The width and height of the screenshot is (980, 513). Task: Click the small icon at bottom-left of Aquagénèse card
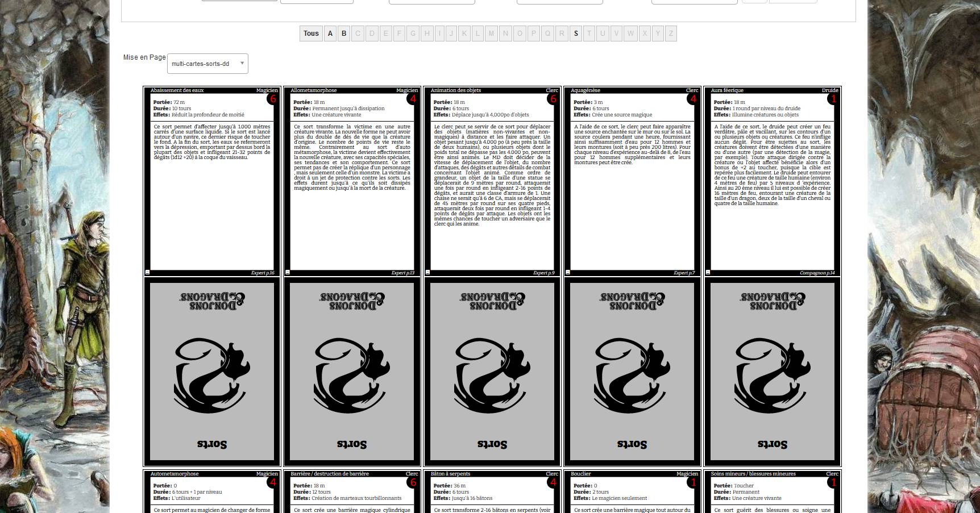(568, 273)
